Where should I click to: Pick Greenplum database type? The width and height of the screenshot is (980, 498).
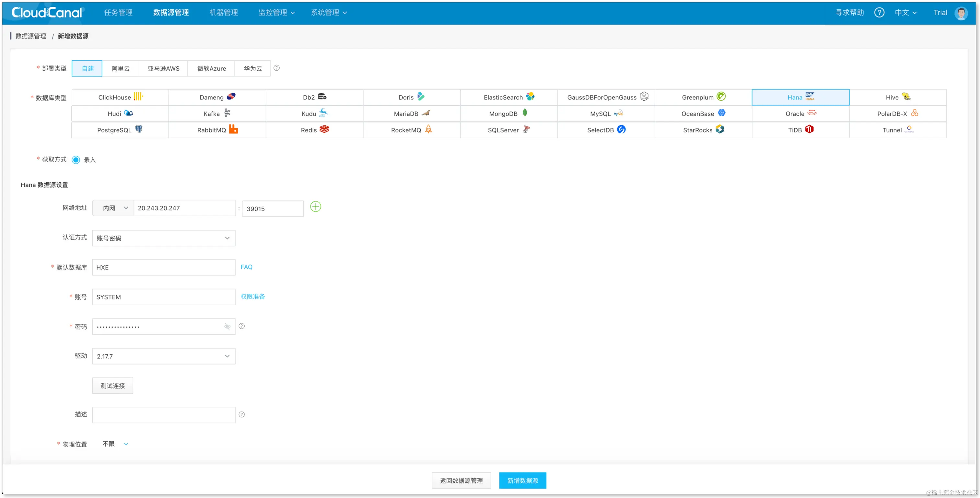tap(704, 97)
